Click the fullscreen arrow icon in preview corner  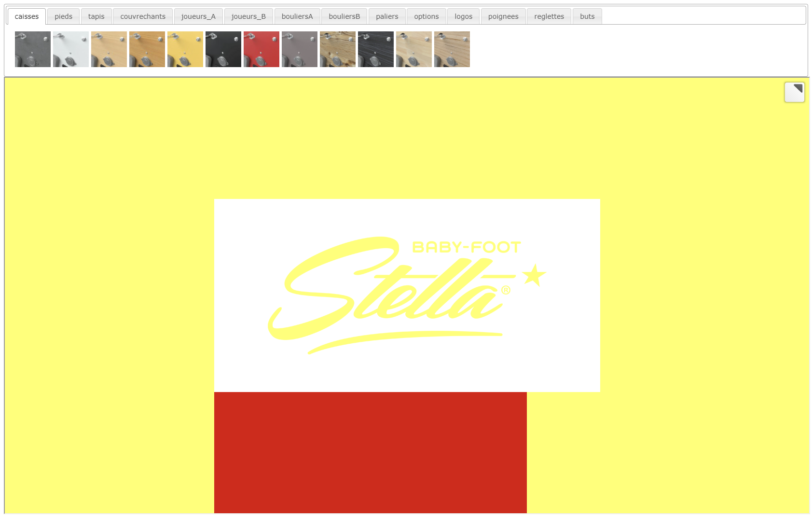[x=794, y=92]
